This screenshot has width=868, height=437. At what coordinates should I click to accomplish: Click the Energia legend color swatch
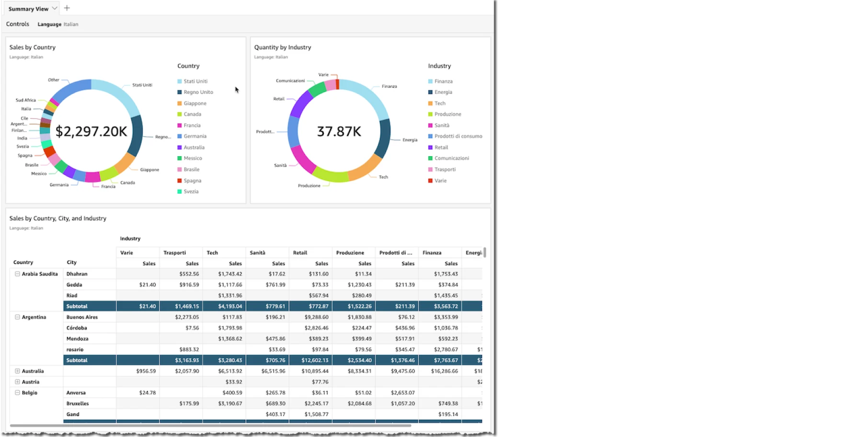[430, 92]
